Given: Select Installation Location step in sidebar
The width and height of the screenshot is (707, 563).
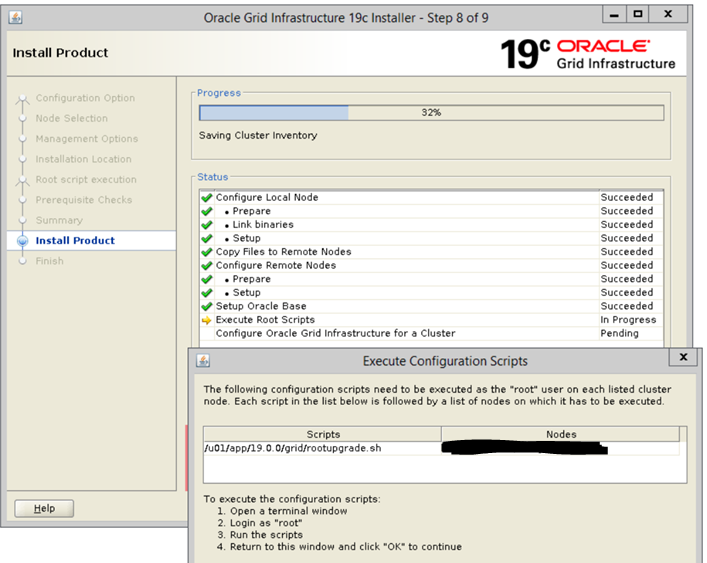Looking at the screenshot, I should 83,159.
